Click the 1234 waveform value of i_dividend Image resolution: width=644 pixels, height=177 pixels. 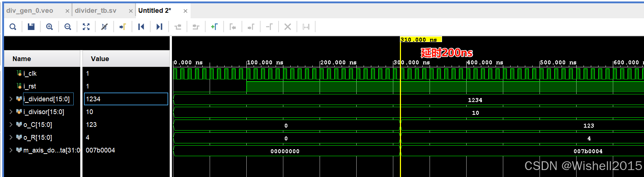pyautogui.click(x=475, y=100)
